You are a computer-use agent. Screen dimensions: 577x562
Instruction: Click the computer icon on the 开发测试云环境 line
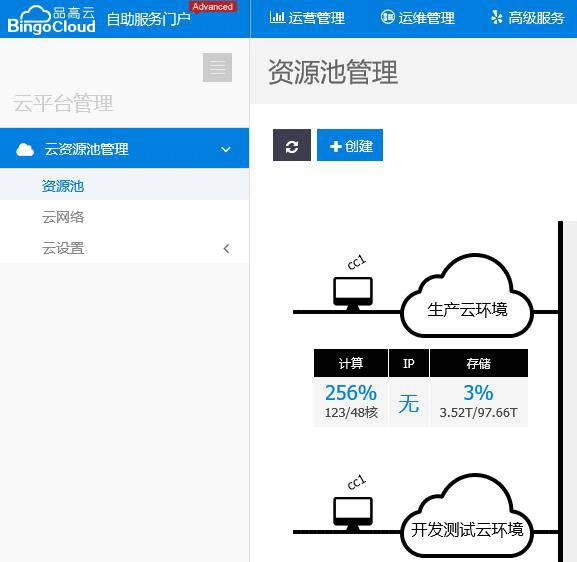click(x=353, y=514)
